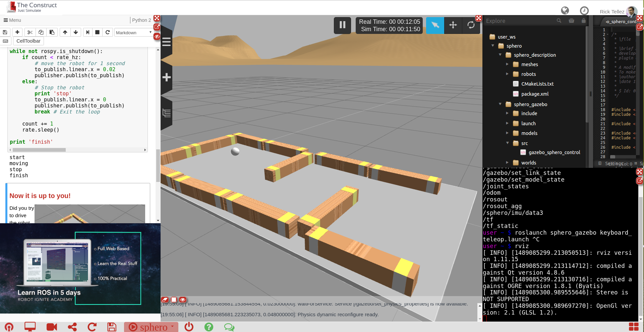Image resolution: width=644 pixels, height=332 pixels.
Task: Pause the Gazebo simulation
Action: 342,25
